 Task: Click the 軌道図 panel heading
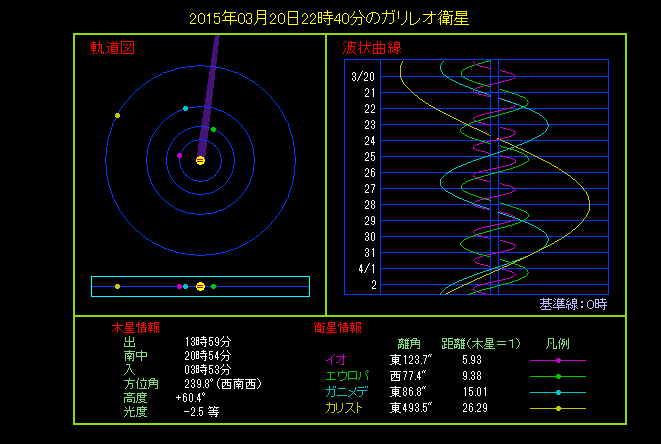tap(111, 48)
